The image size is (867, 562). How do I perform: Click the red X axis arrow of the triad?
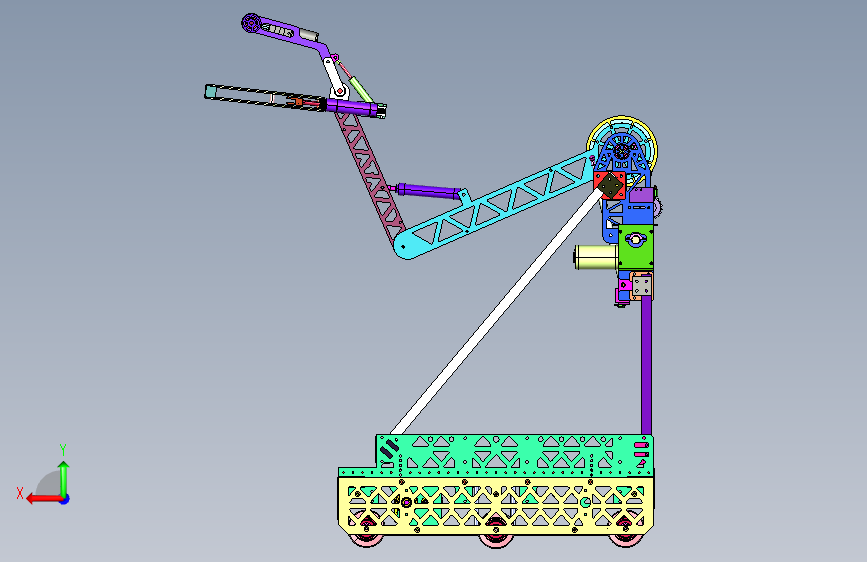[43, 499]
